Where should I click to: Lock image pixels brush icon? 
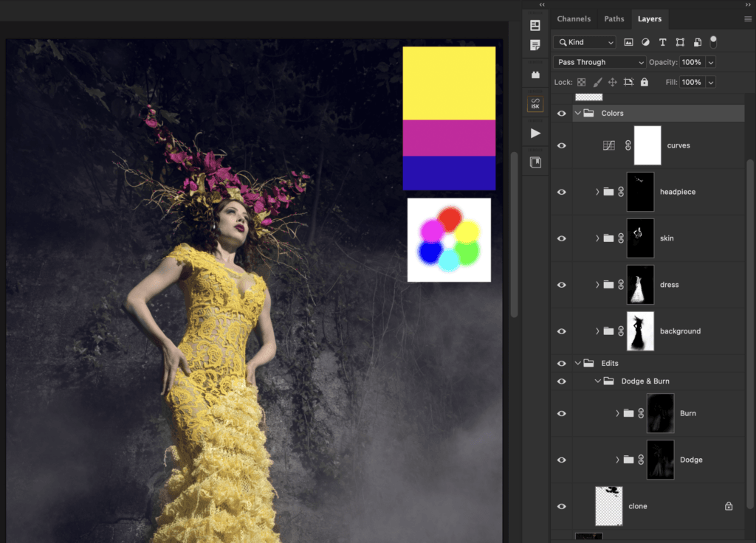[x=597, y=83]
